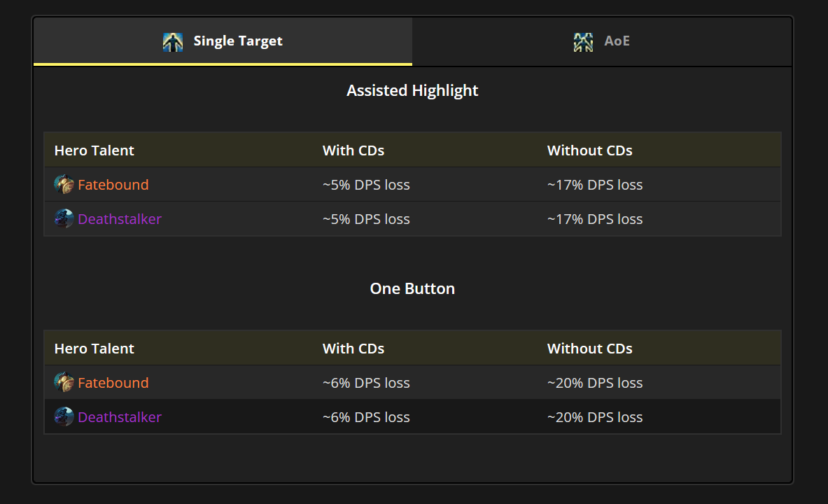Click Fatebound icon in One Button table
This screenshot has width=828, height=504.
pyautogui.click(x=64, y=383)
